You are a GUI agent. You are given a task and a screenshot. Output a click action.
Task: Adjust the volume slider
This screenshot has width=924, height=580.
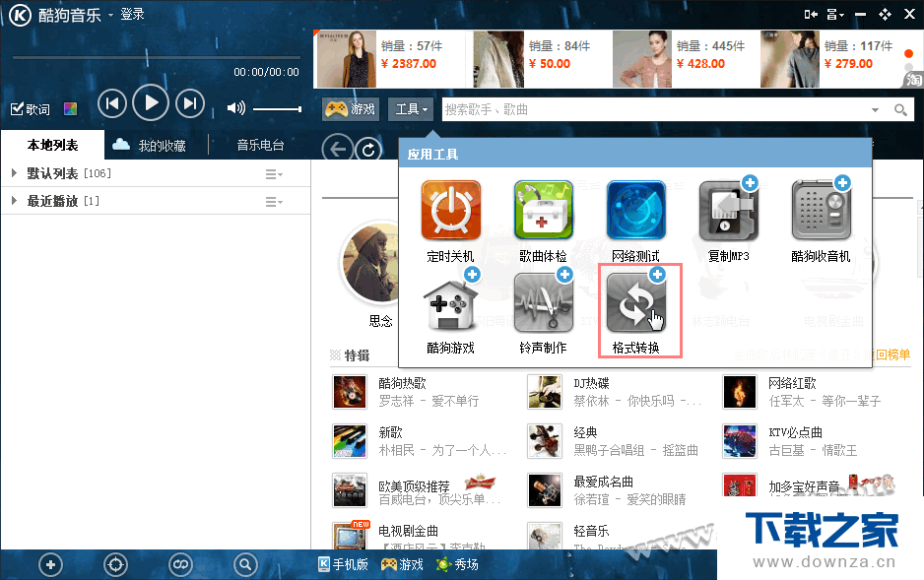point(277,109)
